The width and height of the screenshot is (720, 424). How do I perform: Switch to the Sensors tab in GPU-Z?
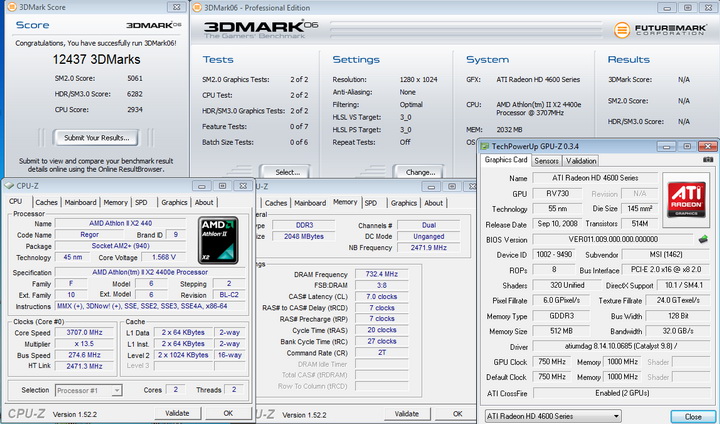[546, 161]
